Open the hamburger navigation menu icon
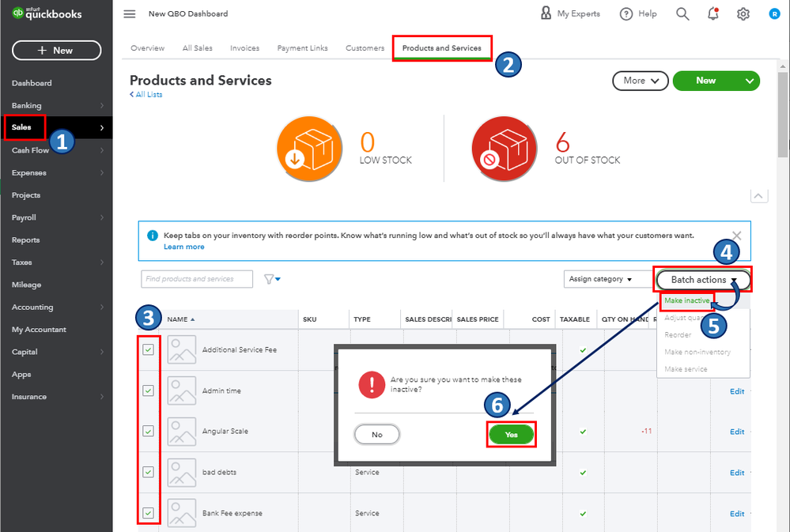 [130, 14]
